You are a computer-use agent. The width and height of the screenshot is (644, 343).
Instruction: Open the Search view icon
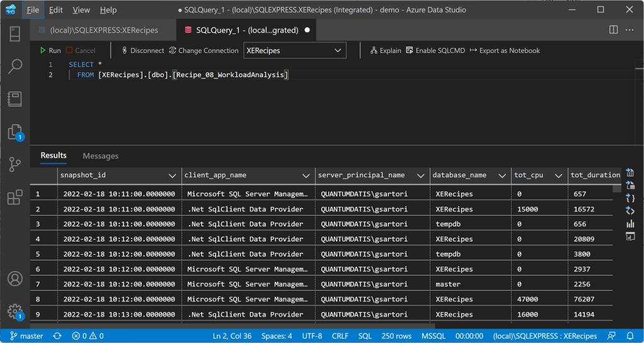(14, 66)
